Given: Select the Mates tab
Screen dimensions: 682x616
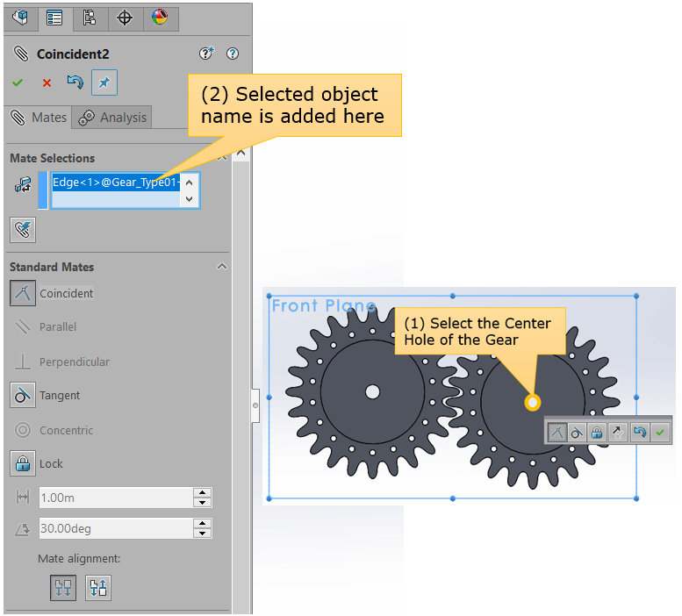Looking at the screenshot, I should [x=39, y=118].
